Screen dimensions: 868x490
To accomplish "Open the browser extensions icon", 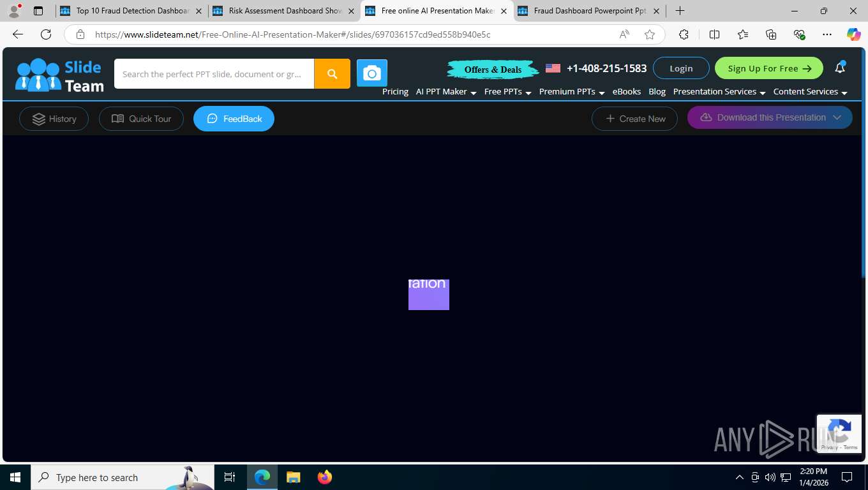I will 684,34.
